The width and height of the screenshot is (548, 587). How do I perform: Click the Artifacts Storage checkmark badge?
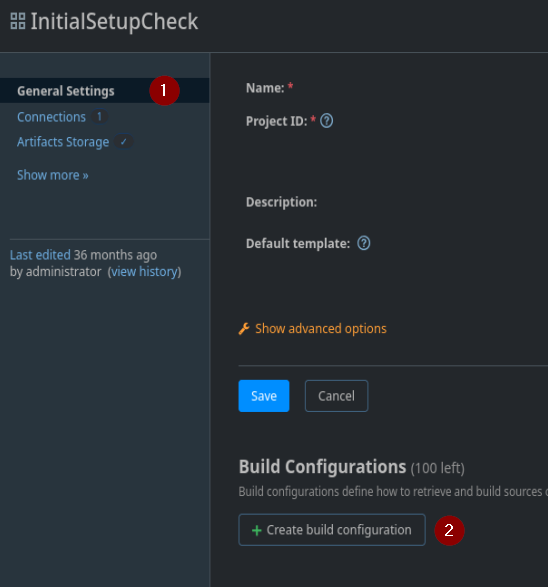click(x=124, y=142)
